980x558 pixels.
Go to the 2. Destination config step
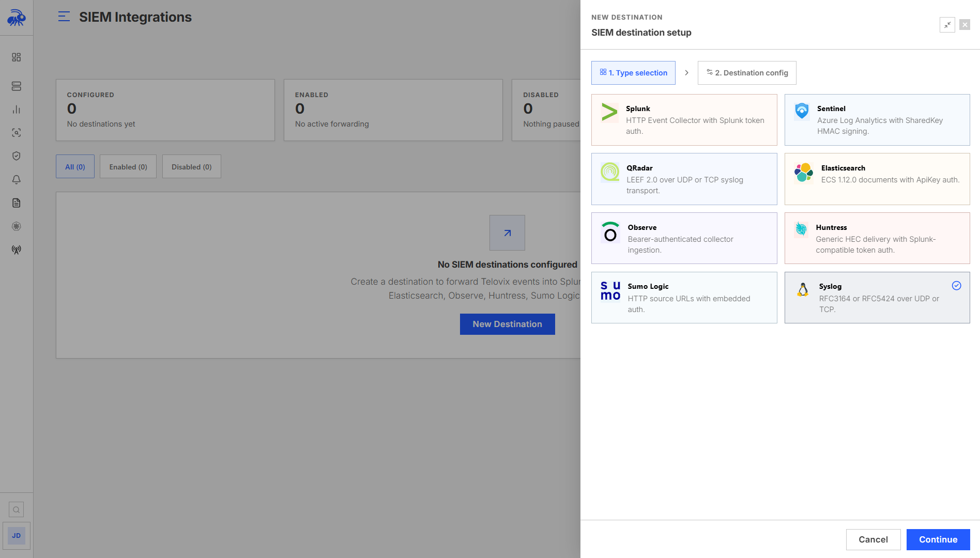pos(747,73)
